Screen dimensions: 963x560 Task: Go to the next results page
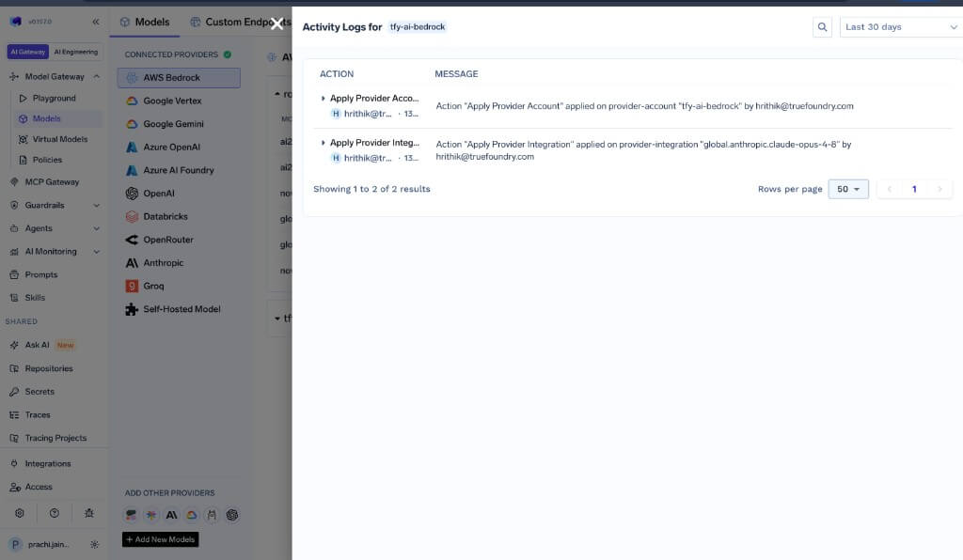[x=939, y=189]
